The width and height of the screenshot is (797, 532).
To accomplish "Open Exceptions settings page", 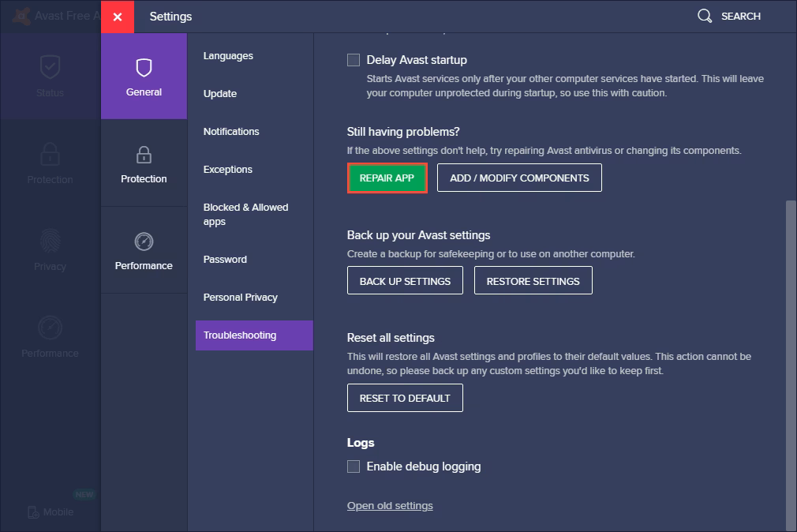I will (228, 170).
